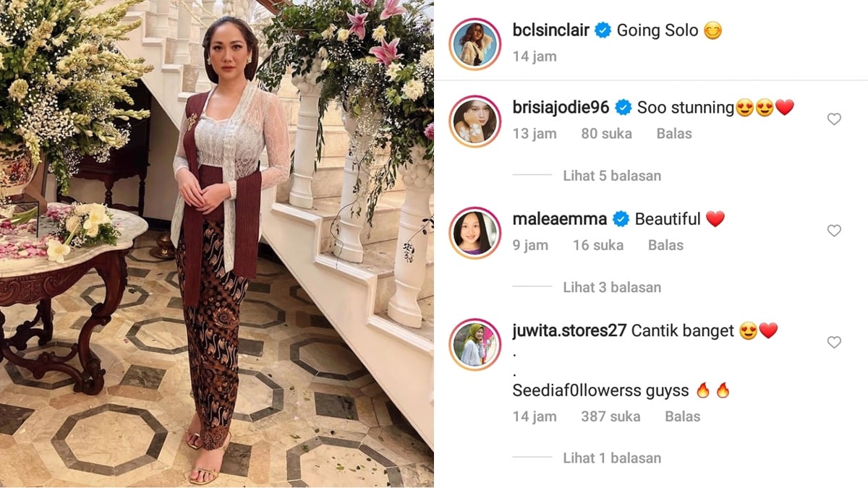Viewport: 868px width, 488px height.
Task: Click verified badge next to bclsinclair
Action: [x=603, y=30]
